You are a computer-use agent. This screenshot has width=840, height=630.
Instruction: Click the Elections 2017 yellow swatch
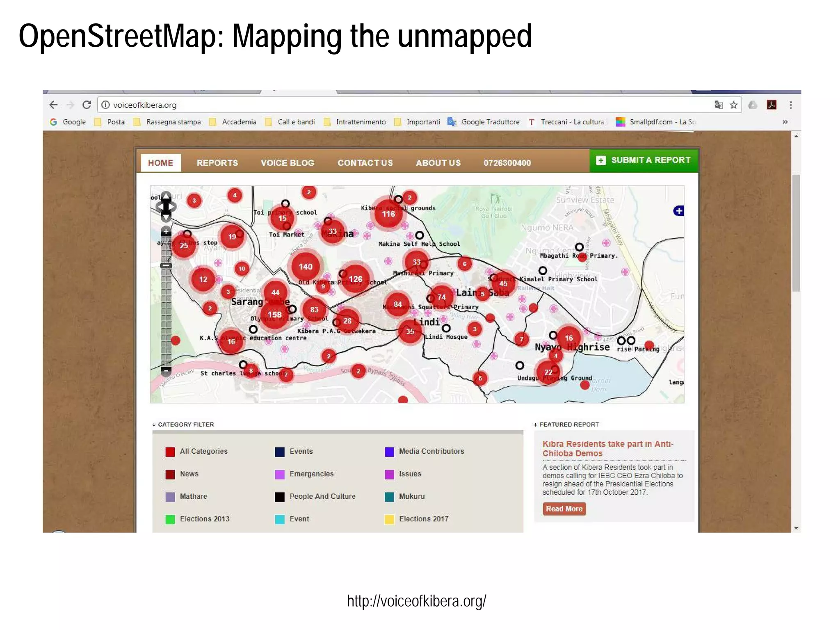(389, 520)
